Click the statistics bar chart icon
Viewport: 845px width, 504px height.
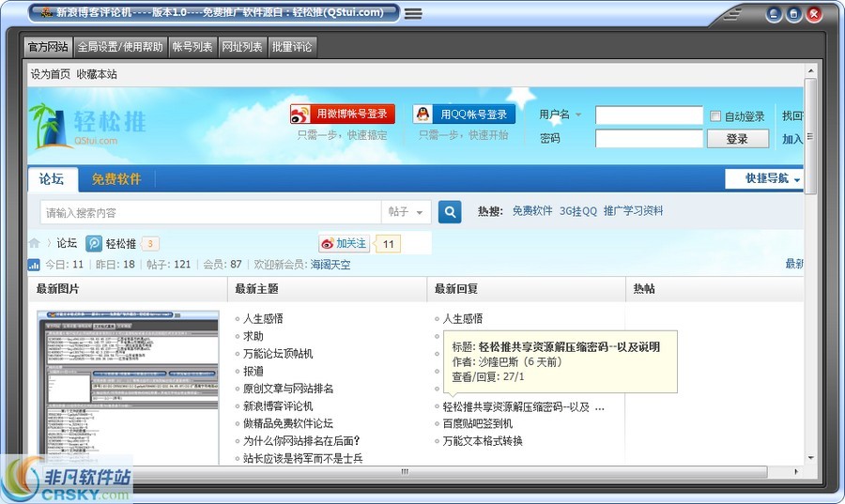pyautogui.click(x=34, y=265)
